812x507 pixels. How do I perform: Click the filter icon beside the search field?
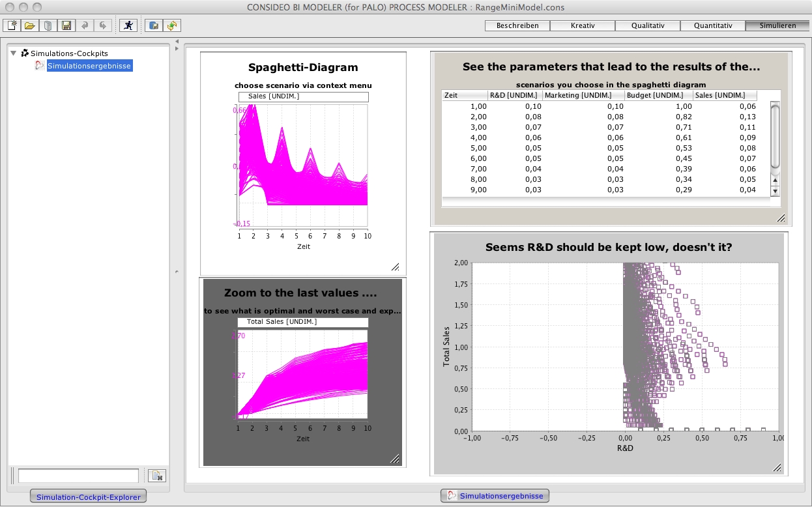pos(157,475)
